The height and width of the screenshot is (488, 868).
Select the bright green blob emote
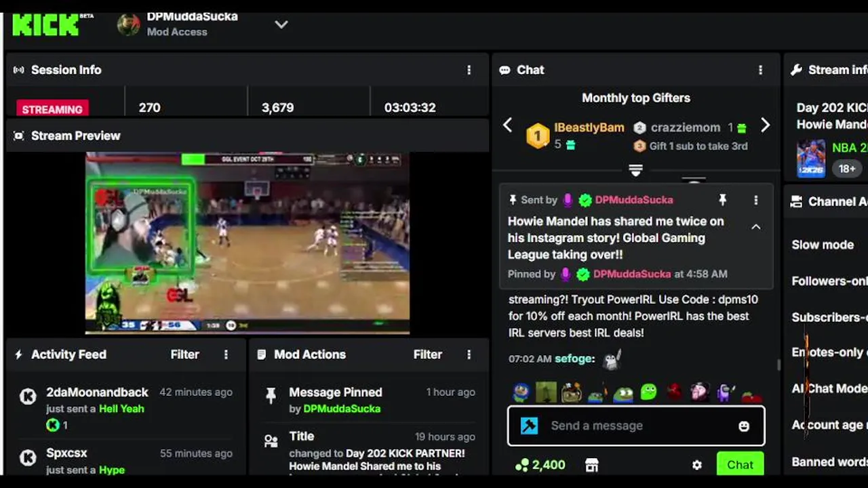pyautogui.click(x=648, y=392)
